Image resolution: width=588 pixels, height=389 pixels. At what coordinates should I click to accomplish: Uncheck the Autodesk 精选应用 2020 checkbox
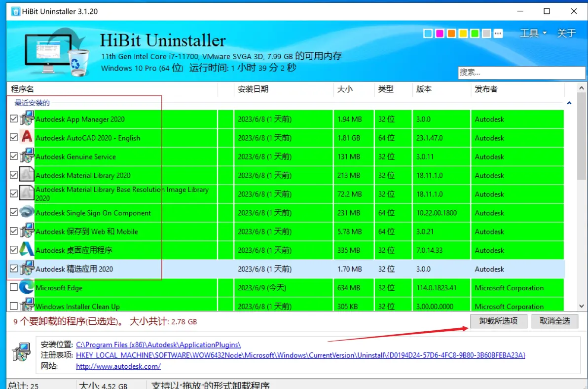(x=14, y=269)
